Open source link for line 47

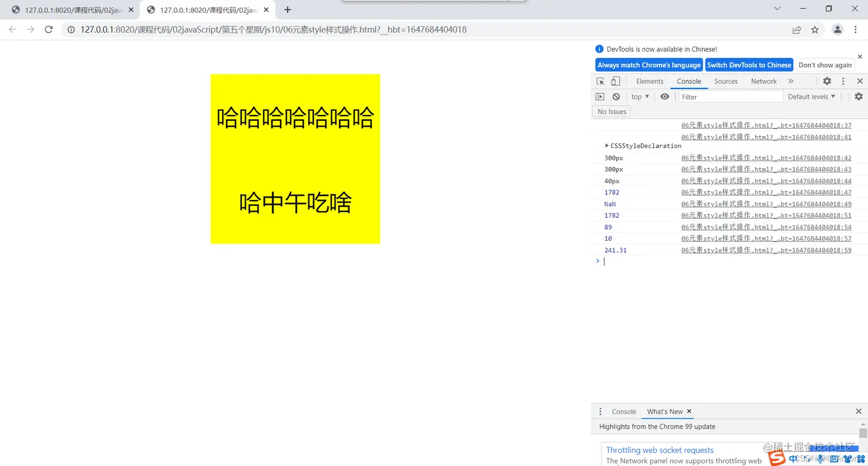(x=766, y=192)
